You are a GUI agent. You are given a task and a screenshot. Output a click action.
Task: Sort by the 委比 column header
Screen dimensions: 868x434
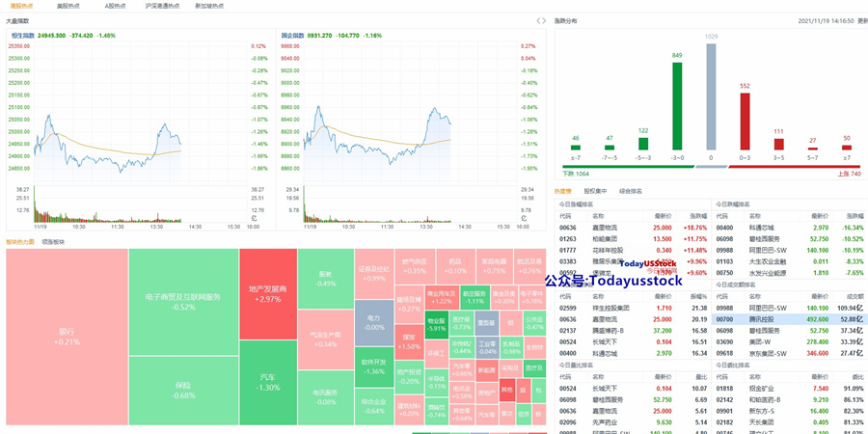click(x=858, y=376)
